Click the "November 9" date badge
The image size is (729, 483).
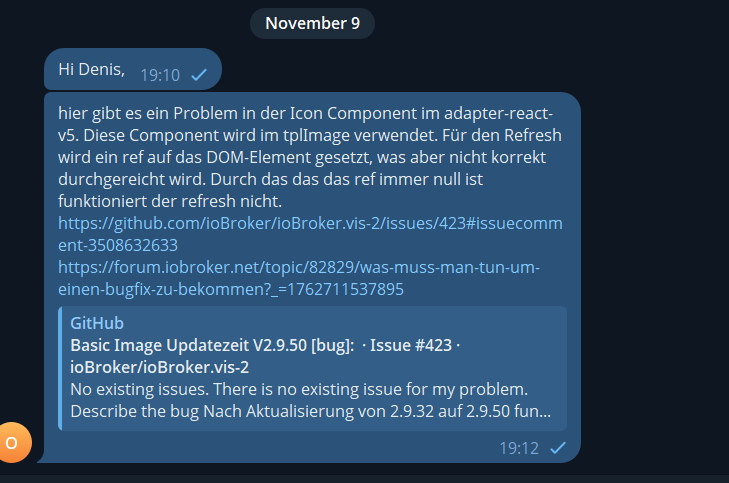312,23
